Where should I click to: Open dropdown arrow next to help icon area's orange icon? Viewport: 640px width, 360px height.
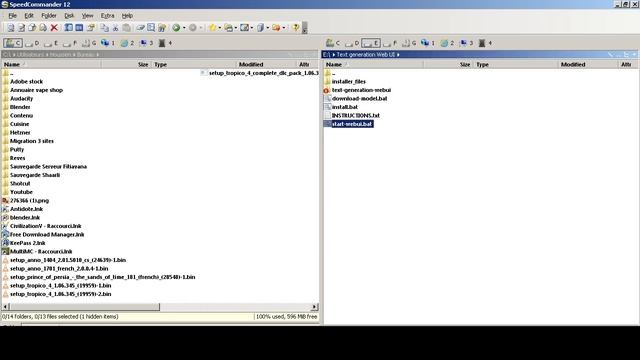coord(284,28)
